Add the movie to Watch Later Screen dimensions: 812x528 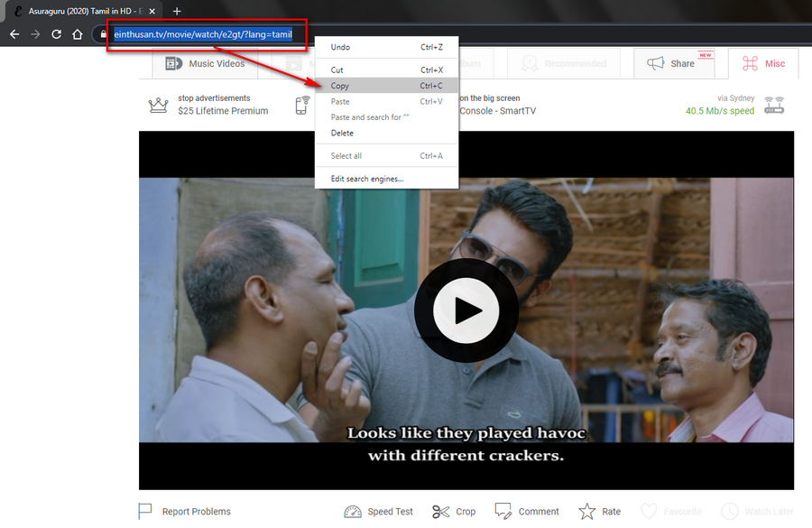769,512
